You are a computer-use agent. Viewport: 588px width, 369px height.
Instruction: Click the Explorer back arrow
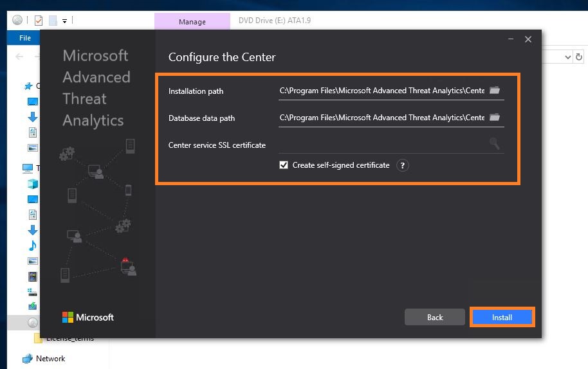tap(19, 57)
